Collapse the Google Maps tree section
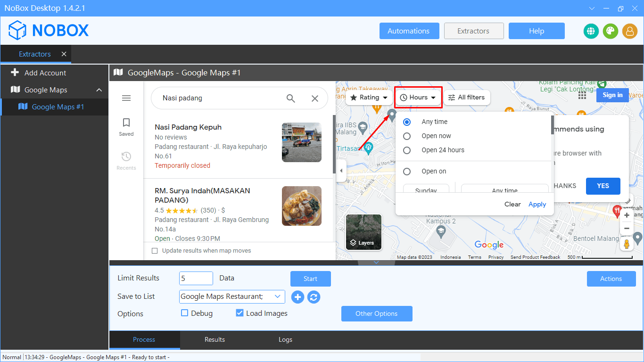Image resolution: width=644 pixels, height=362 pixels. point(99,90)
